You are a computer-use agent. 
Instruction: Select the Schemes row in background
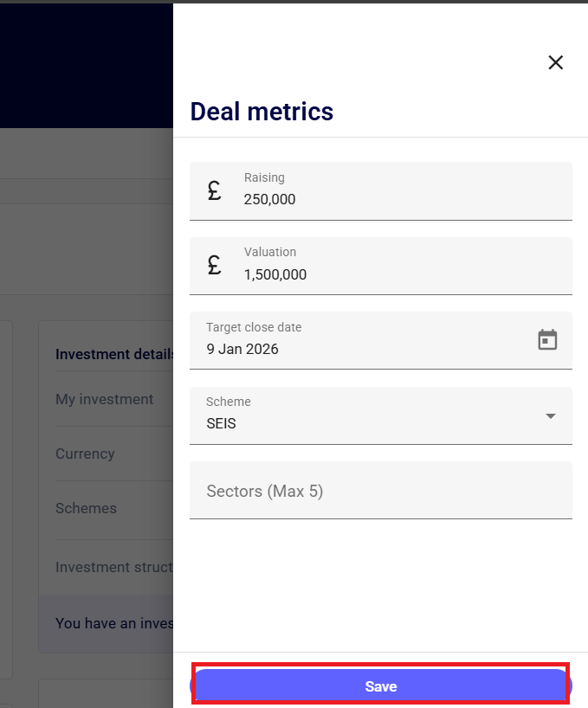point(86,508)
